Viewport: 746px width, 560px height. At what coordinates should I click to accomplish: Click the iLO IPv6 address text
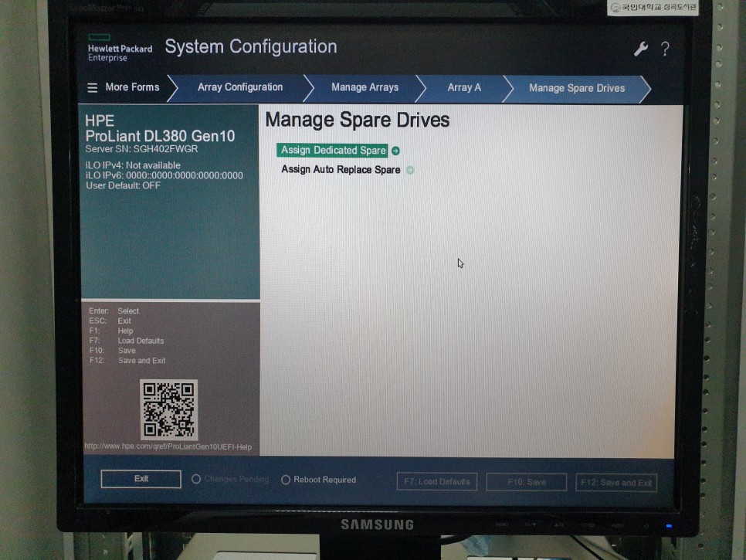pos(164,175)
